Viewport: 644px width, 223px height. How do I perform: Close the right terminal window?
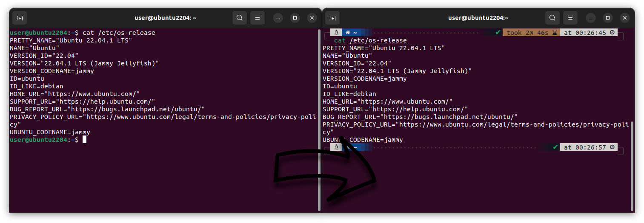coord(625,18)
